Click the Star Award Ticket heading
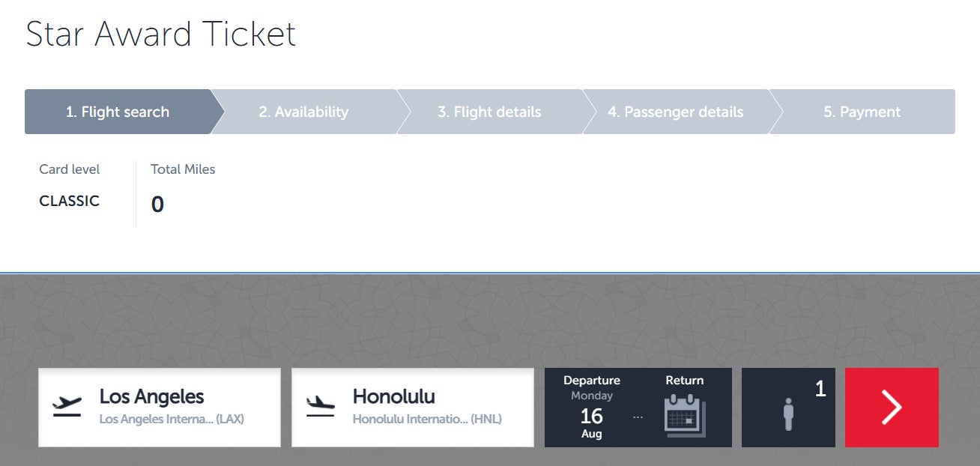Image resolution: width=980 pixels, height=466 pixels. [161, 34]
